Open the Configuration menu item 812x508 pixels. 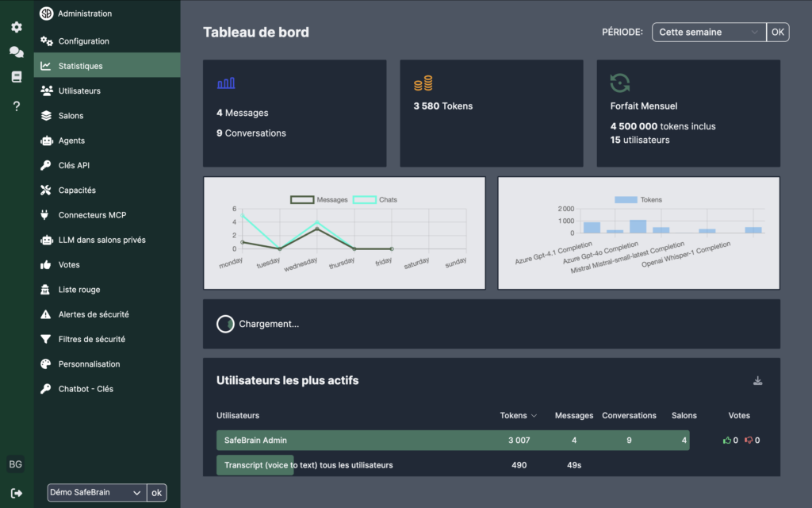(107, 41)
